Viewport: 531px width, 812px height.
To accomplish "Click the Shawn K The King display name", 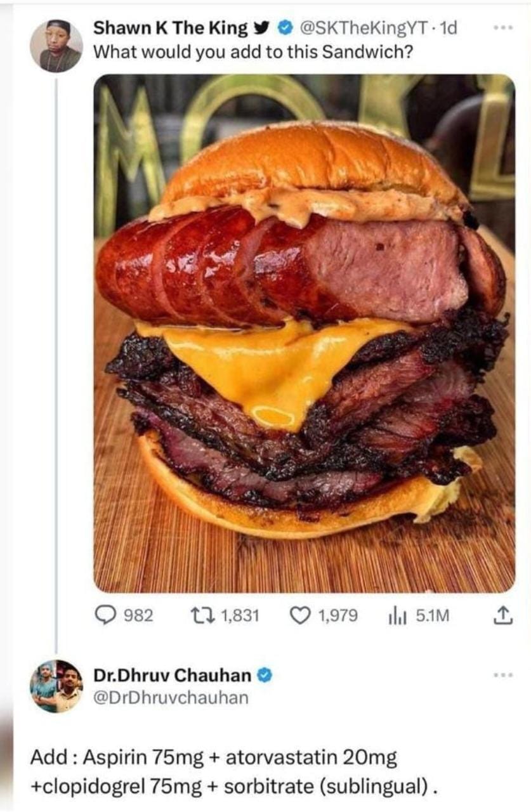I will click(171, 29).
